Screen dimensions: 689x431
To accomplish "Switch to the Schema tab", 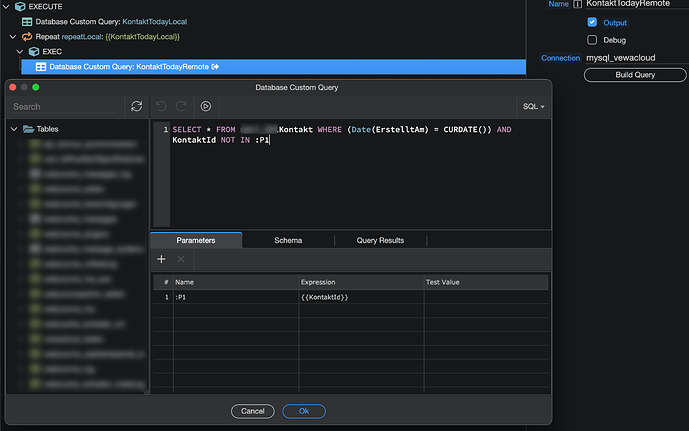I will click(x=288, y=240).
